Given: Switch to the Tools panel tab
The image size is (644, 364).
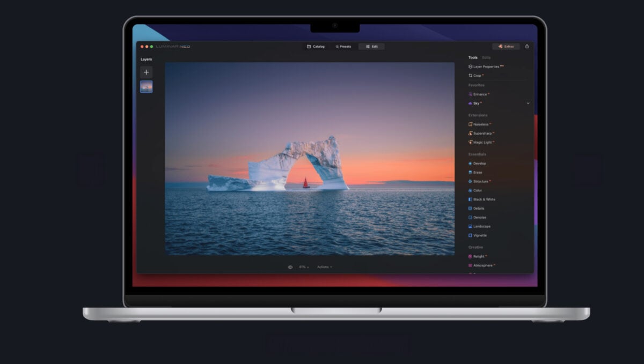Looking at the screenshot, I should point(473,57).
